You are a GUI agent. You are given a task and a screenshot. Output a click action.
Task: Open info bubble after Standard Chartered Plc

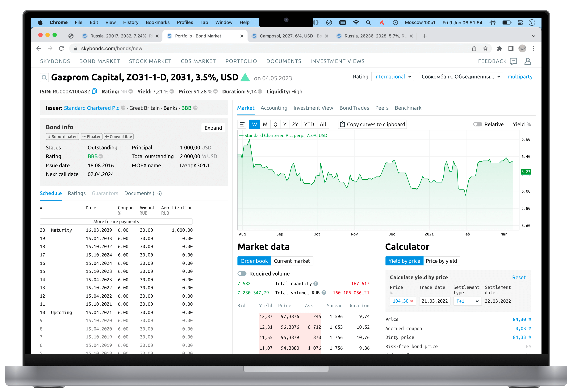coord(123,108)
